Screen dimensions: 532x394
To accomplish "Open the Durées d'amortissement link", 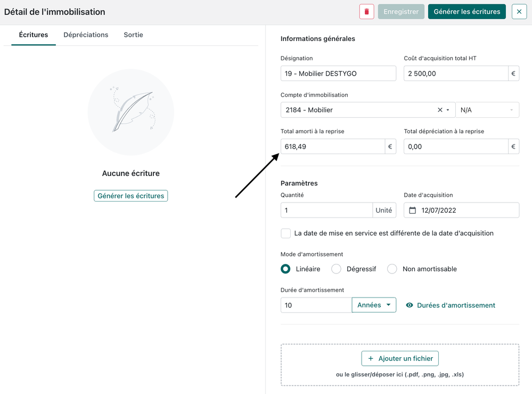I will pos(456,305).
